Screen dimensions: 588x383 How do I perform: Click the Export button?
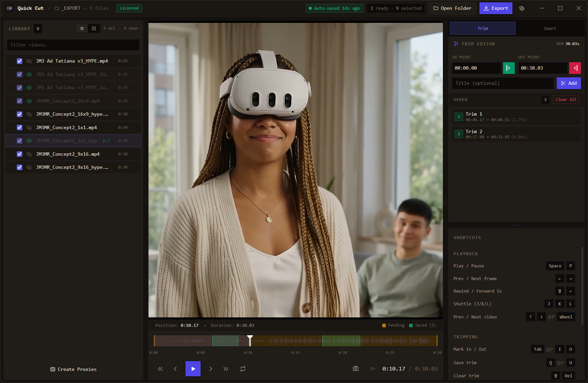496,8
